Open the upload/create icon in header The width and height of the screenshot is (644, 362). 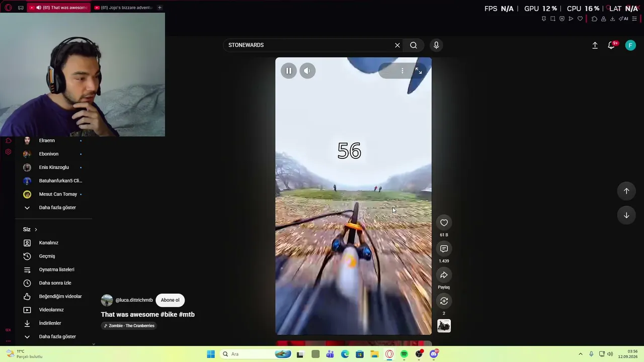coord(595,45)
